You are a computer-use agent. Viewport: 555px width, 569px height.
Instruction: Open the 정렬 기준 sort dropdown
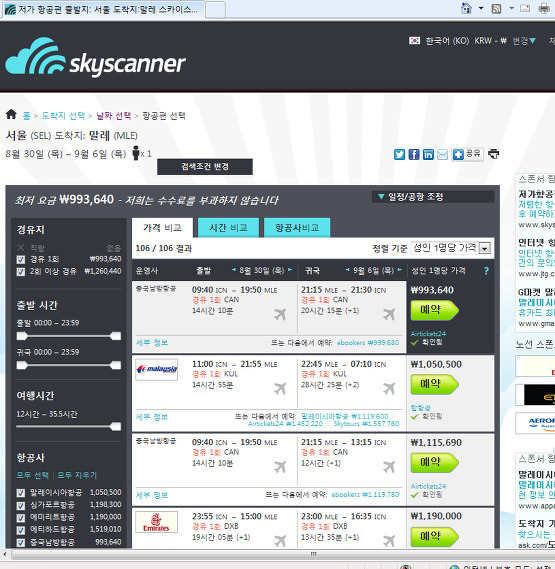tap(450, 248)
